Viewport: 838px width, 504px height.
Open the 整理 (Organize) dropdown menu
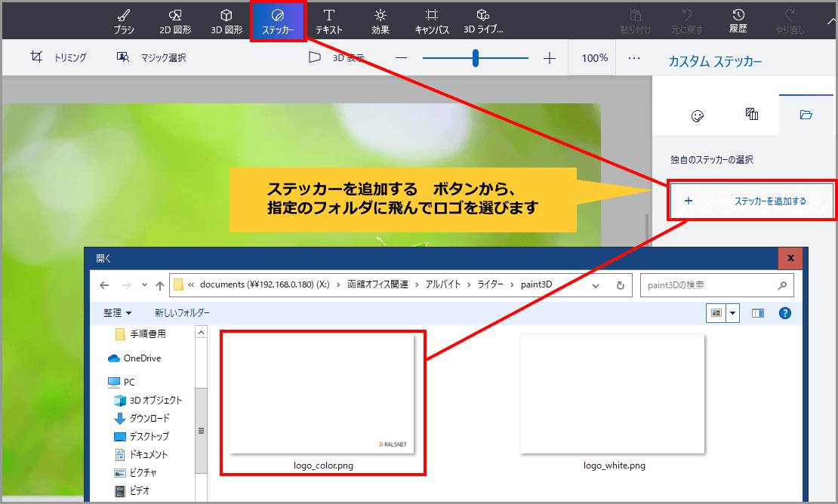pyautogui.click(x=118, y=313)
